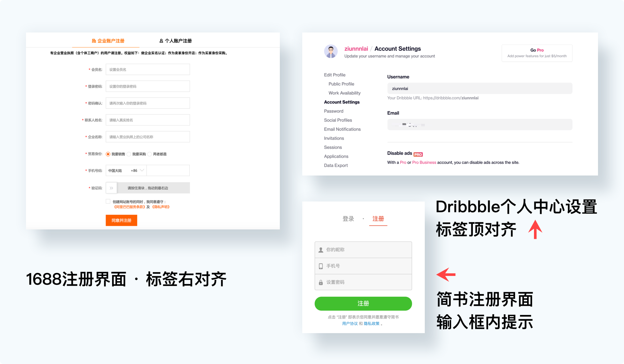Drag the 验证码 slider to the right
This screenshot has height=364, width=624.
click(x=111, y=188)
